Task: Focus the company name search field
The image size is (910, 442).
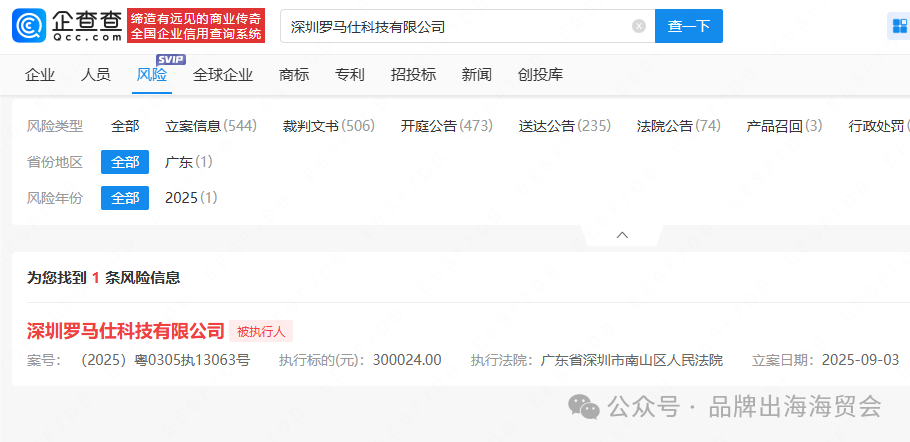Action: pyautogui.click(x=468, y=26)
